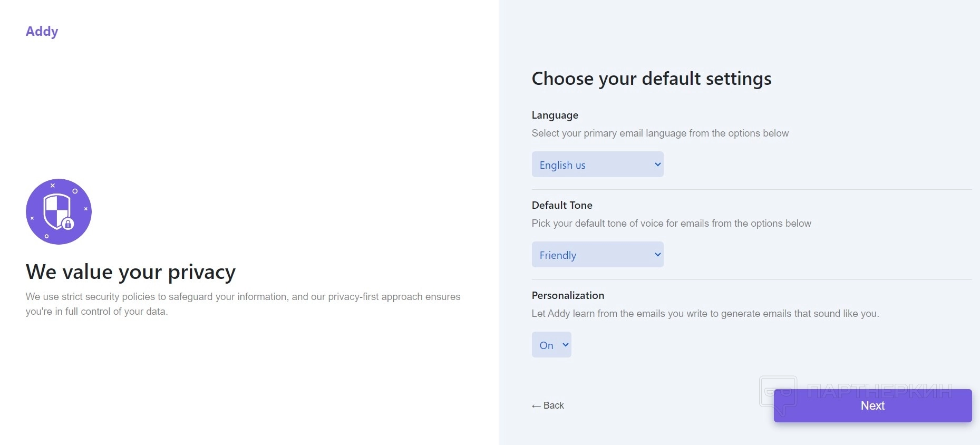Screen dimensions: 980x445
Task: Click the "We value your privacy" heading
Action: pos(131,272)
